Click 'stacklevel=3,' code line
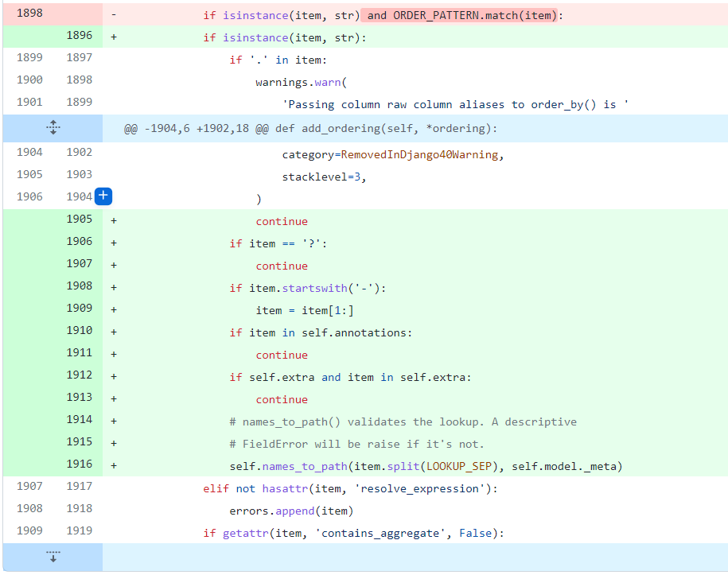The image size is (728, 575). coord(324,177)
